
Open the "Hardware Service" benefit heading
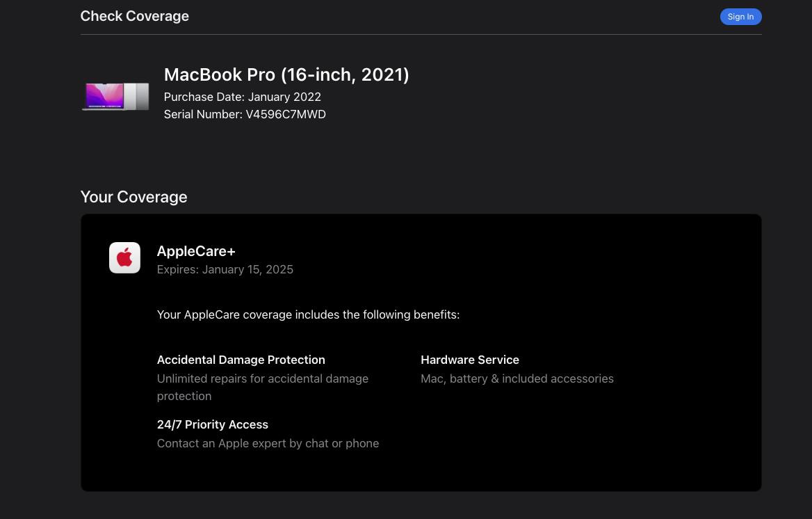coord(469,360)
